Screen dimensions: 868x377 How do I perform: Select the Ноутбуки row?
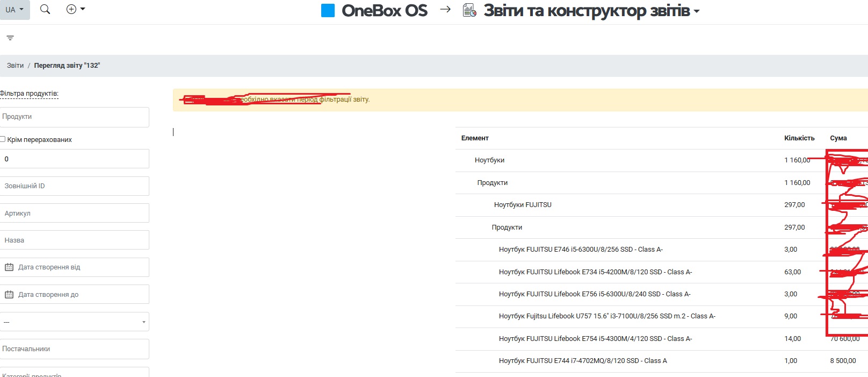[x=662, y=160]
